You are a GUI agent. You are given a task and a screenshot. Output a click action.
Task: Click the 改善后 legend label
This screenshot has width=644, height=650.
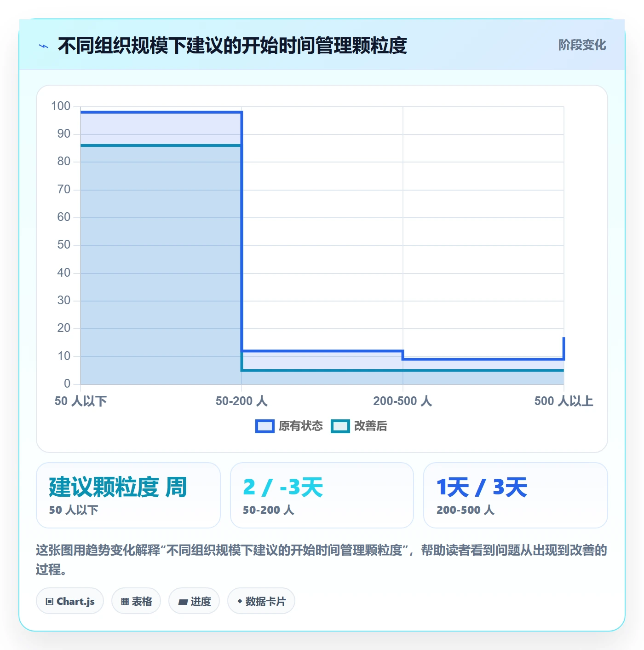370,426
